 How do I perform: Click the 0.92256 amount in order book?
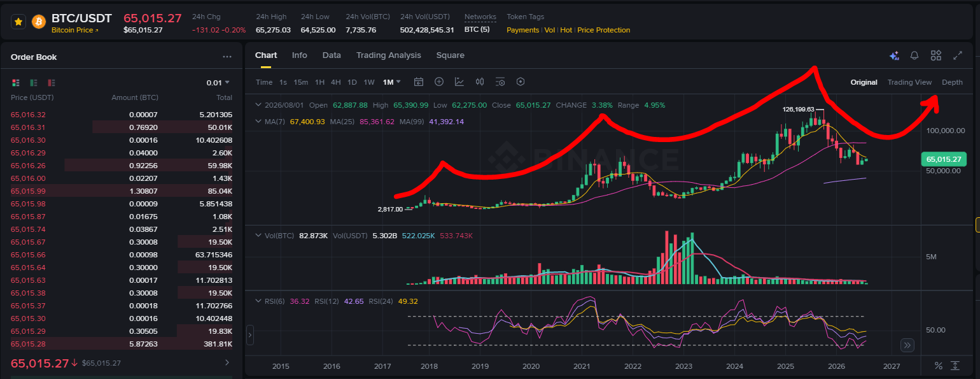pyautogui.click(x=143, y=166)
